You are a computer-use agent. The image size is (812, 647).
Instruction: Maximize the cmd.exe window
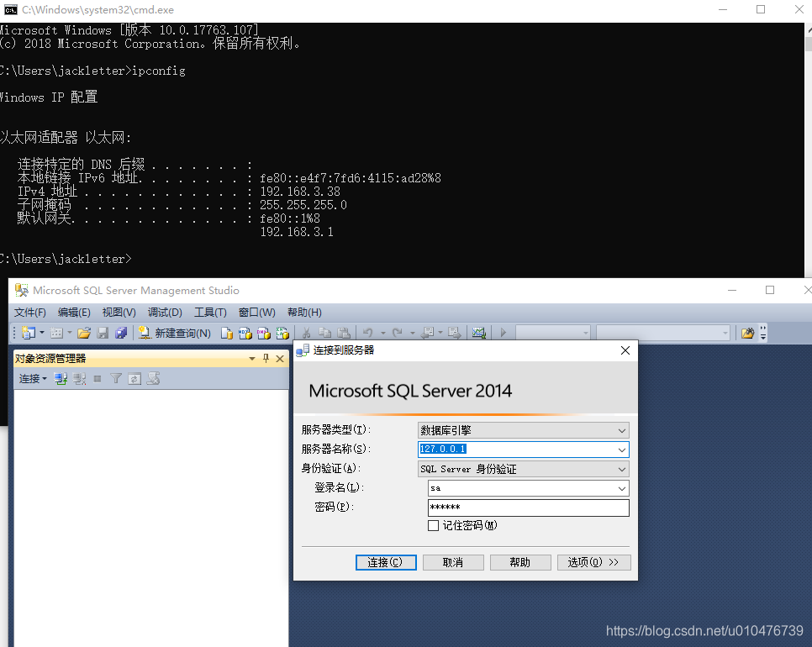[x=761, y=9]
